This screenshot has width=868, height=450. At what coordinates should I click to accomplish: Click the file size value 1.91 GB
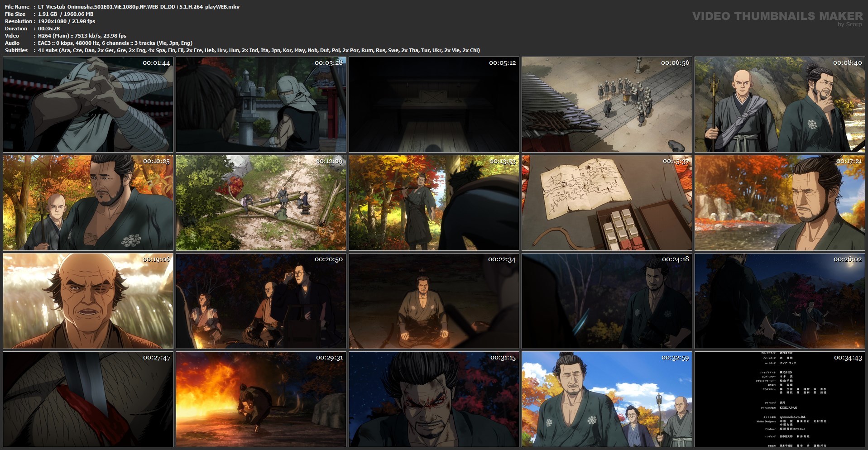point(66,14)
